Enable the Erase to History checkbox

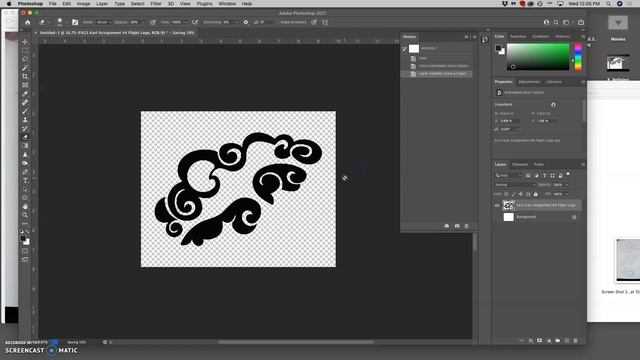tap(278, 22)
